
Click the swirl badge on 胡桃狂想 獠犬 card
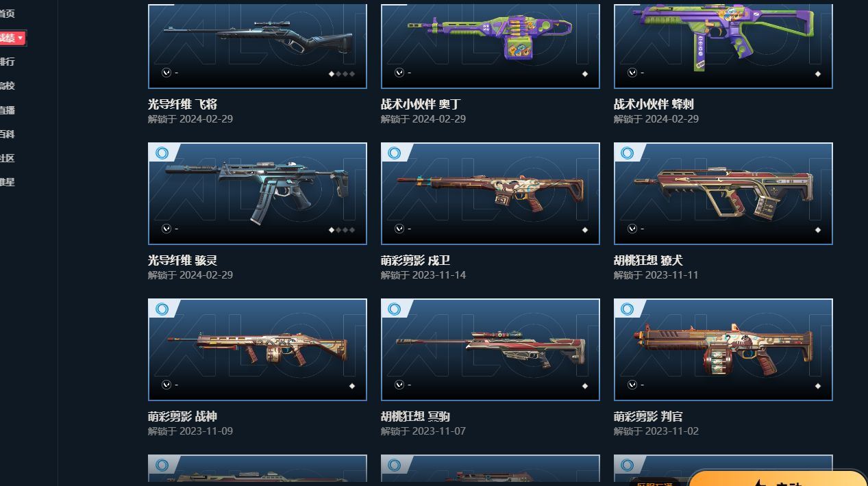click(627, 153)
